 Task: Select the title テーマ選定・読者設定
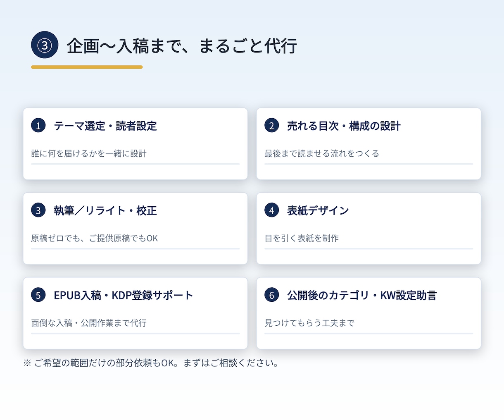point(105,126)
